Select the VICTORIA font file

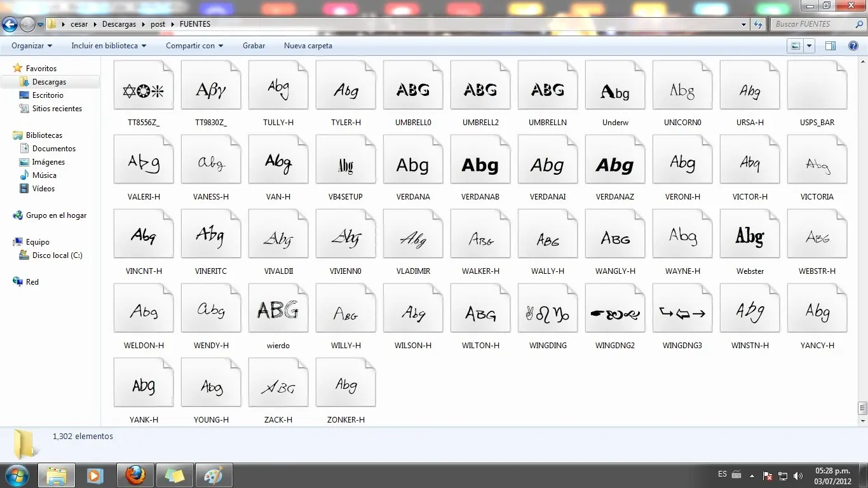tap(817, 168)
